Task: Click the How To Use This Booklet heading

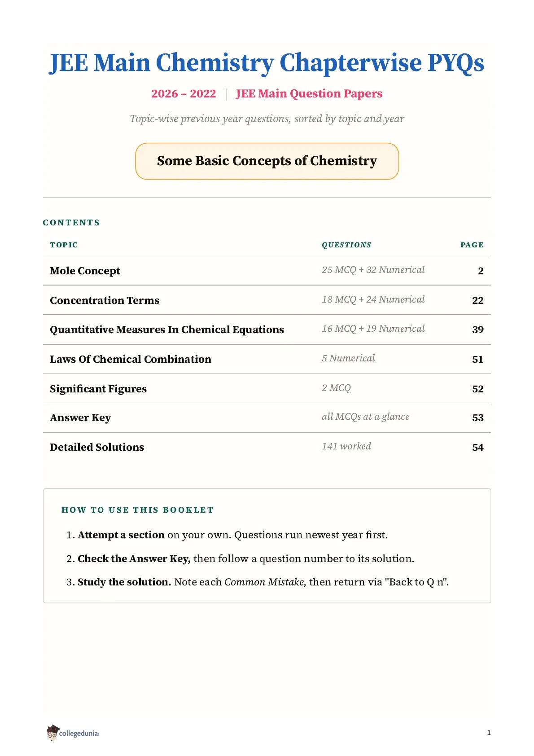Action: pos(137,510)
